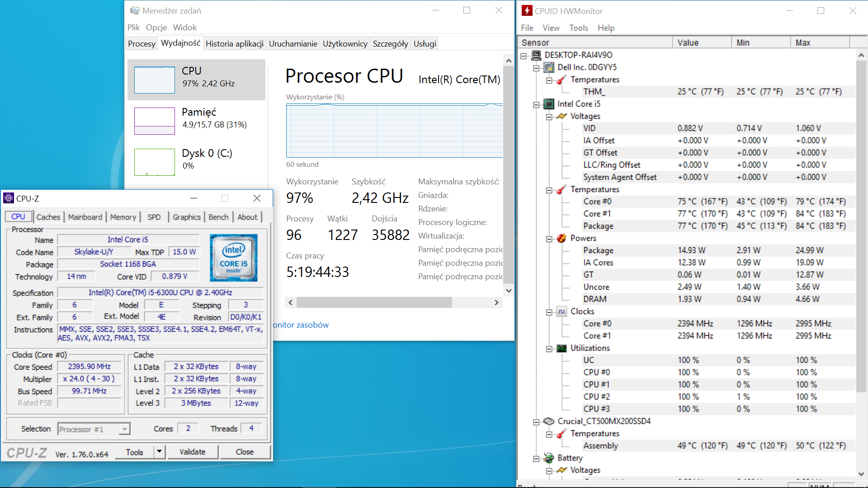This screenshot has height=488, width=868.
Task: Open the Plik menu in Task Manager
Action: [x=133, y=28]
